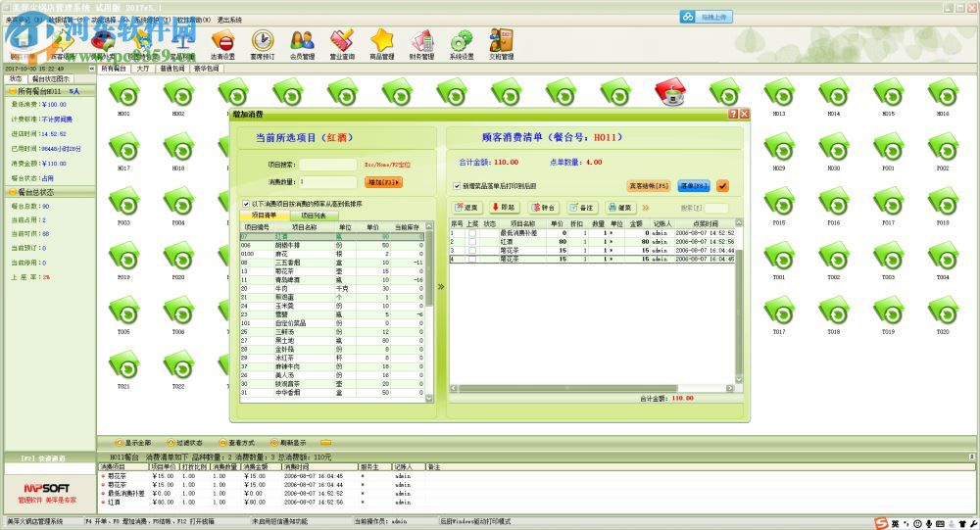Image resolution: width=980 pixels, height=530 pixels.
Task: Select table H017 icon
Action: (x=123, y=148)
